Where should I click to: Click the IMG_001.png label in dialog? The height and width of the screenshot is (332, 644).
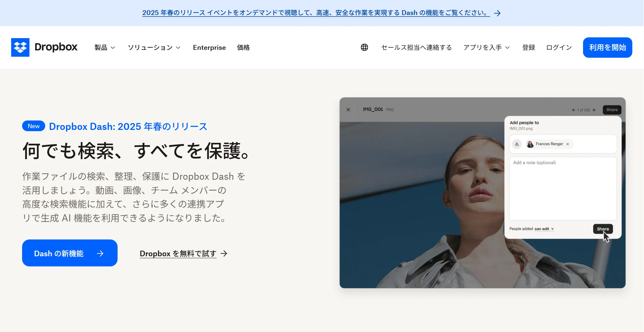[521, 128]
